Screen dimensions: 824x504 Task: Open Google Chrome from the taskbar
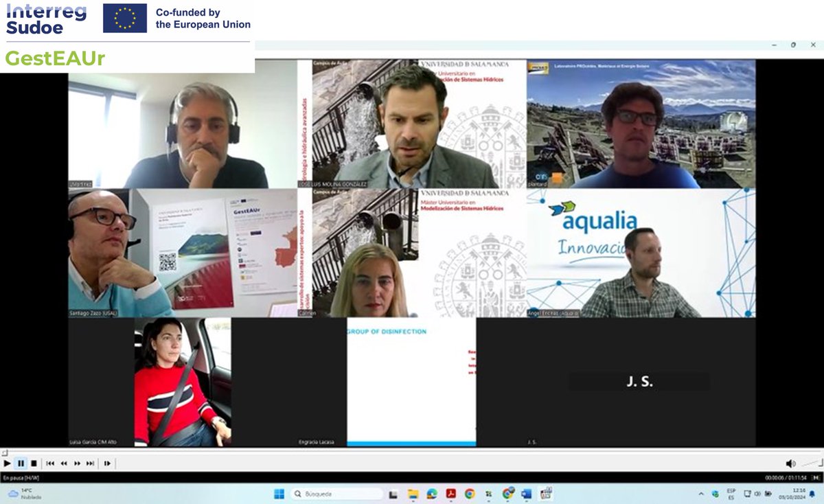(470, 493)
